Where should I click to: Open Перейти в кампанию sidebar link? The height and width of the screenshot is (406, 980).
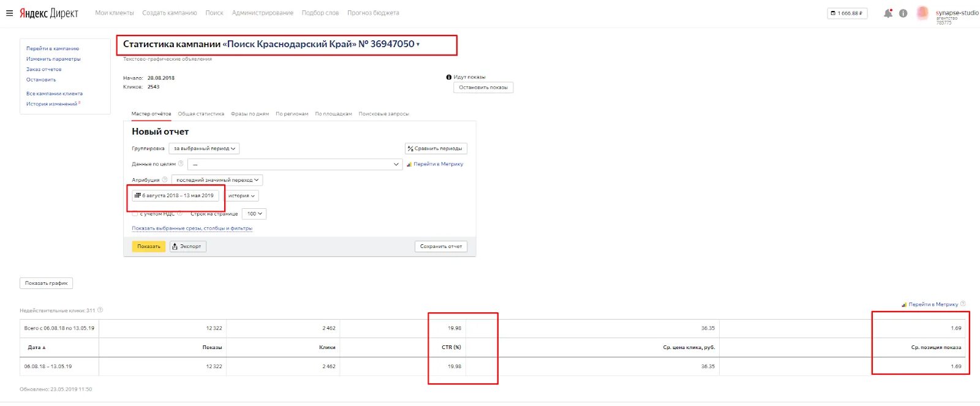click(53, 48)
